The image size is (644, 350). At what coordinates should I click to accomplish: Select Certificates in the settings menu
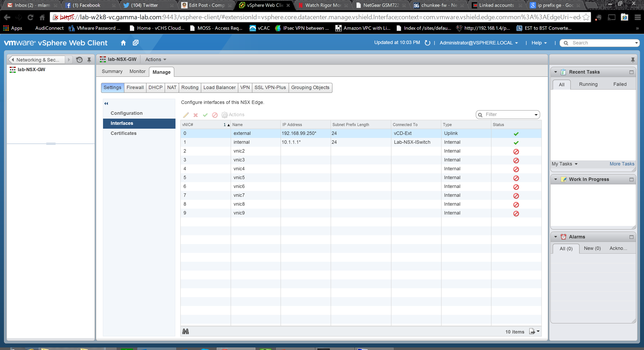click(x=124, y=133)
